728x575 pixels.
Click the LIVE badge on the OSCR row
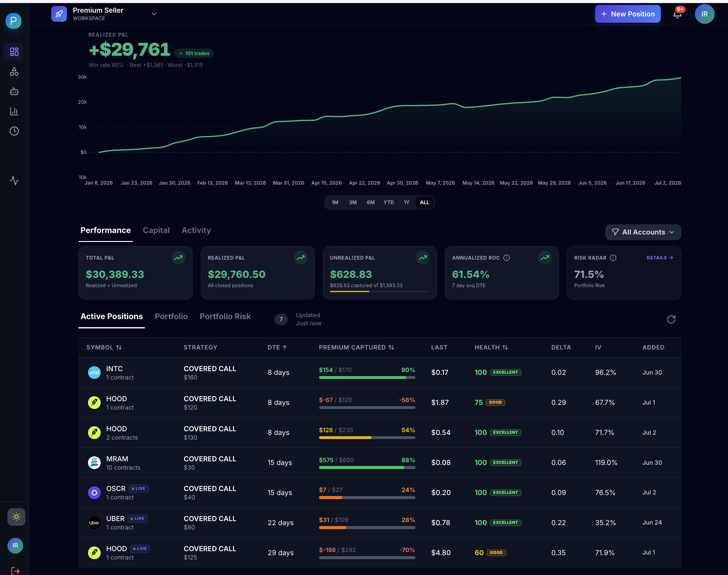tap(139, 489)
